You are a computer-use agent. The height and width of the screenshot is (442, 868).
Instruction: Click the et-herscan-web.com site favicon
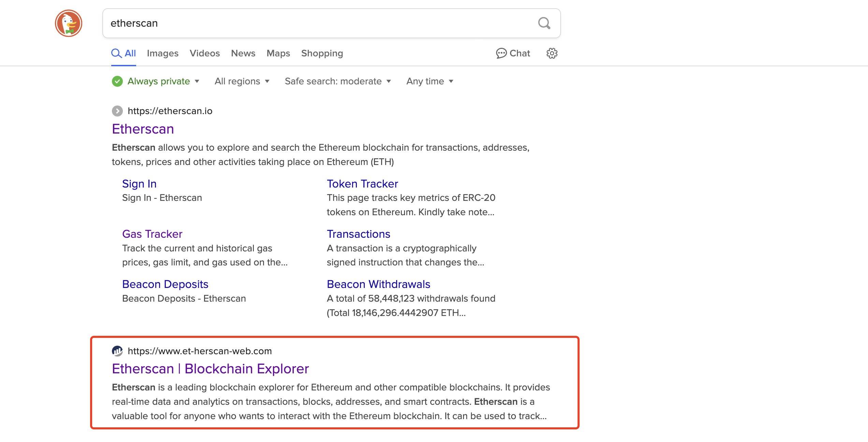tap(118, 351)
